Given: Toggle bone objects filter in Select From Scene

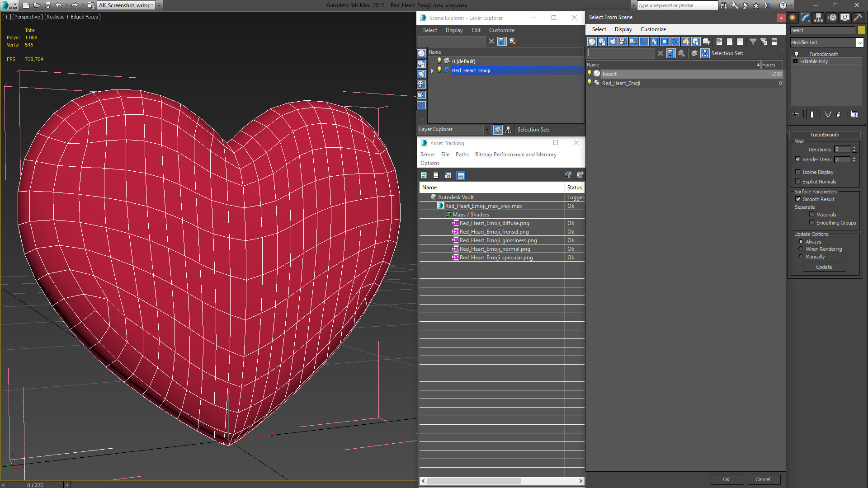Looking at the screenshot, I should click(675, 42).
